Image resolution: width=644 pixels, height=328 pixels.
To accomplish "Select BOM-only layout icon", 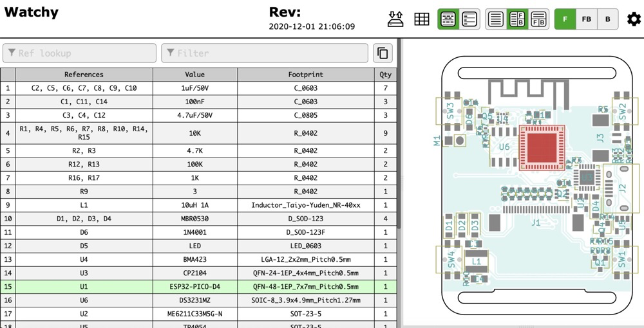I will 495,19.
